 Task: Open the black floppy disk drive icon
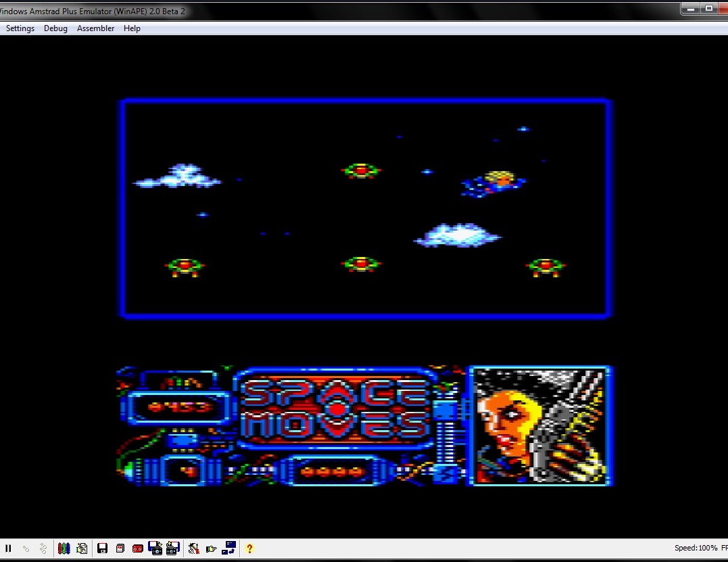[102, 548]
